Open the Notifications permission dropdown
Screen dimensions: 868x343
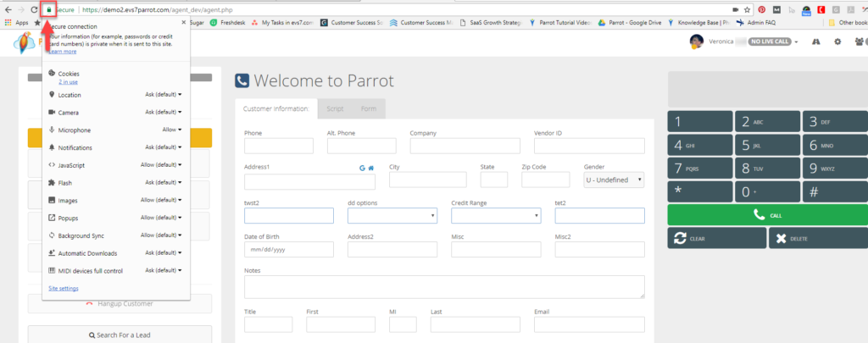[164, 147]
